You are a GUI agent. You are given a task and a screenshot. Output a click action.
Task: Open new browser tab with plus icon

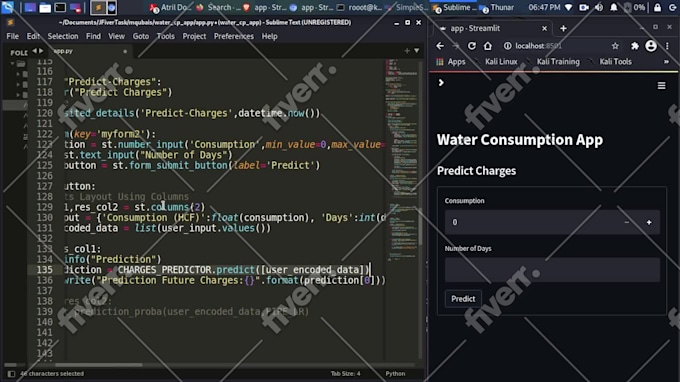pos(563,28)
